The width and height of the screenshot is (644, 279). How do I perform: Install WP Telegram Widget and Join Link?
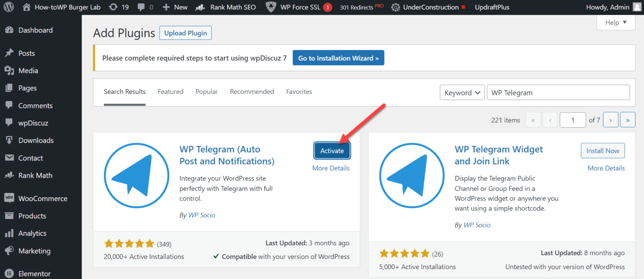(x=602, y=151)
